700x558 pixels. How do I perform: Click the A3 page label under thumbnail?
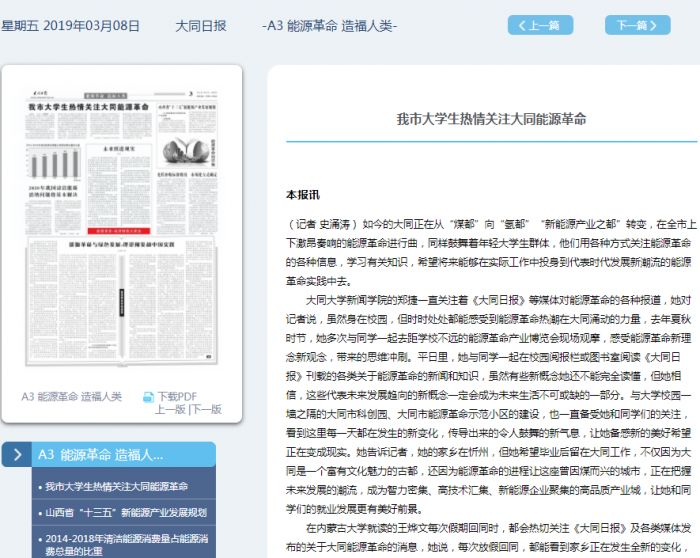72,397
